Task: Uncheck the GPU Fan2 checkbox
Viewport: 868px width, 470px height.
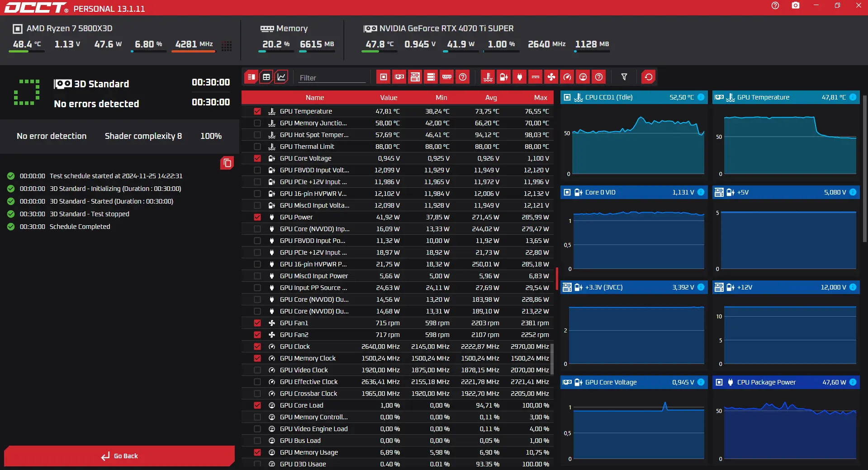Action: [x=257, y=335]
